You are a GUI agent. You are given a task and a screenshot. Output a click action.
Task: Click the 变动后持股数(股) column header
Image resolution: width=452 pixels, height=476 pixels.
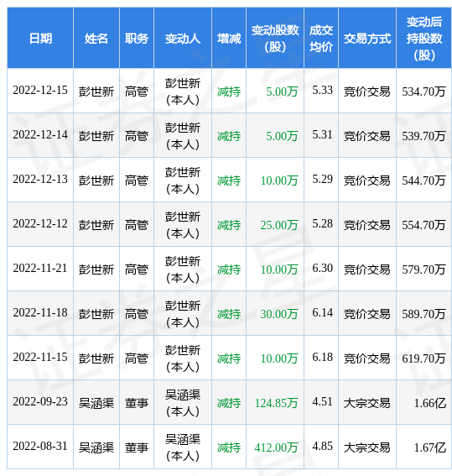(x=423, y=39)
